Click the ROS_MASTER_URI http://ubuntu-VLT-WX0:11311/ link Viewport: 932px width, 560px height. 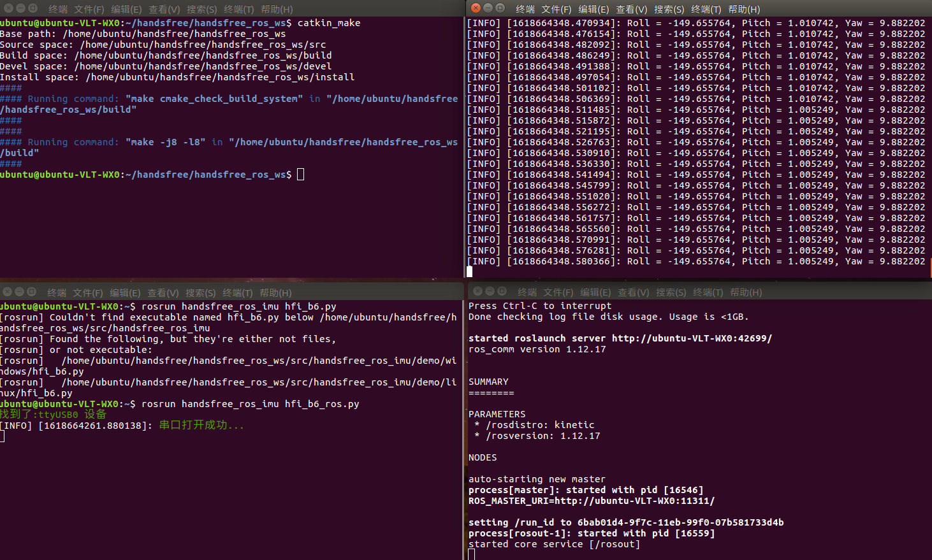(634, 501)
